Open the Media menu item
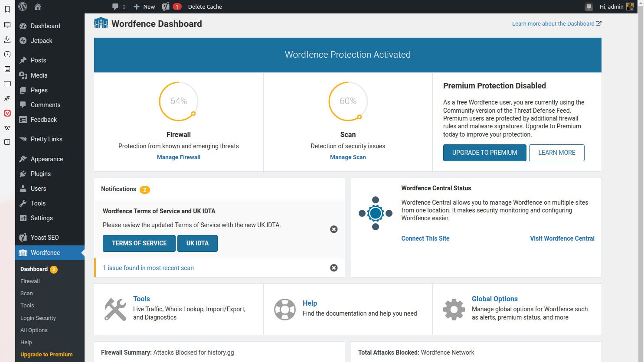Screen dimensions: 644x362 [50, 75]
